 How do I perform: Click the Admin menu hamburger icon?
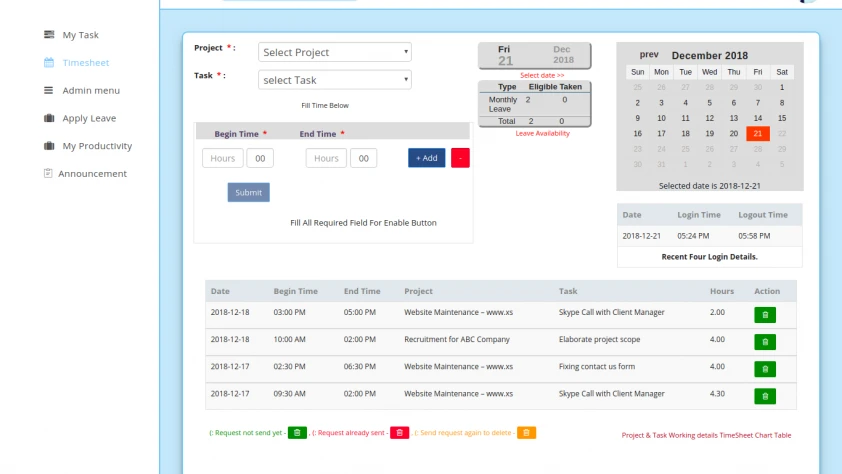[49, 90]
